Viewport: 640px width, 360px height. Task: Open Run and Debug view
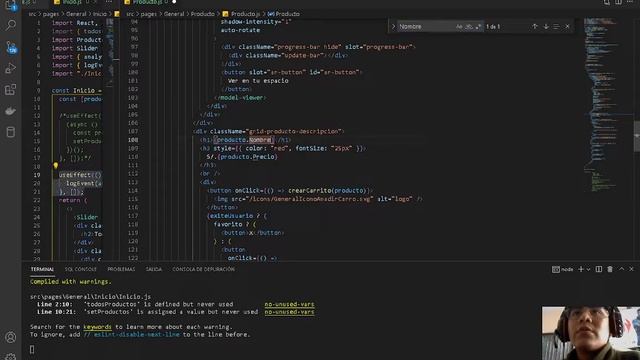[11, 68]
